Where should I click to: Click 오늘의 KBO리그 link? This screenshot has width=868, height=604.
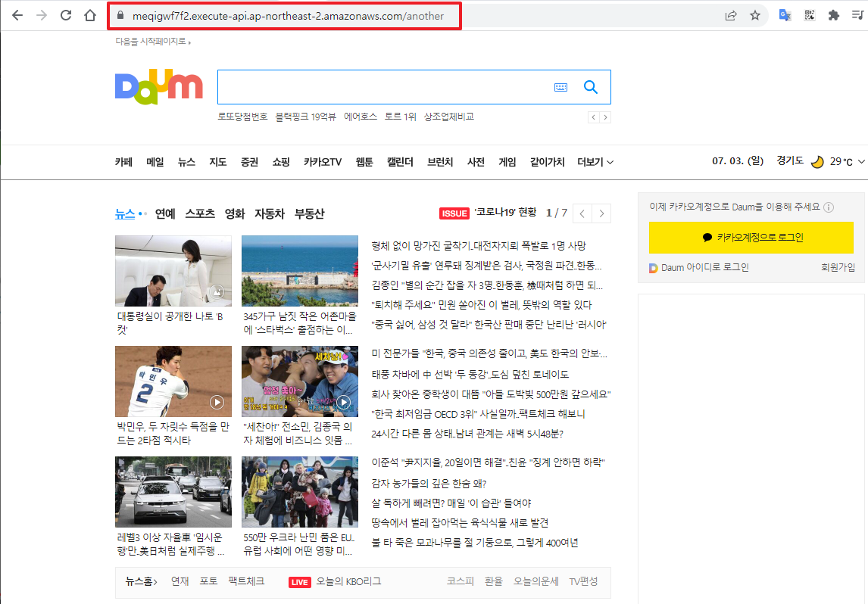click(x=348, y=581)
